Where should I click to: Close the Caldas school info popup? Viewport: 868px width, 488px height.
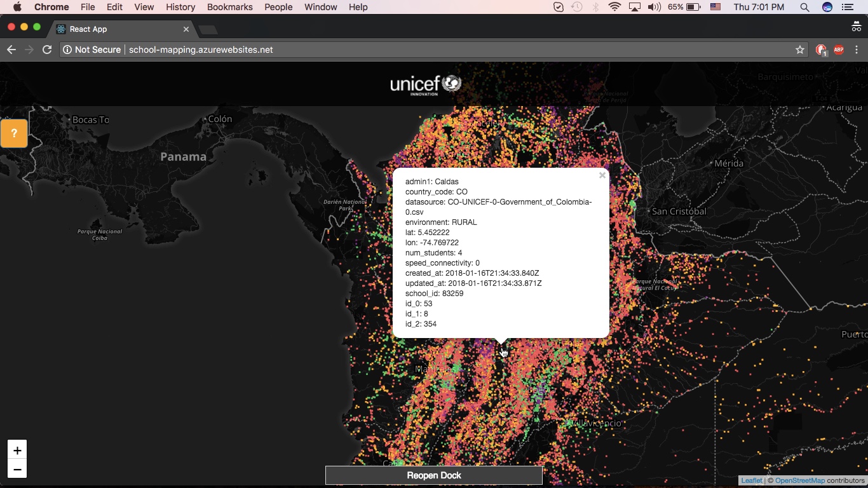tap(602, 175)
